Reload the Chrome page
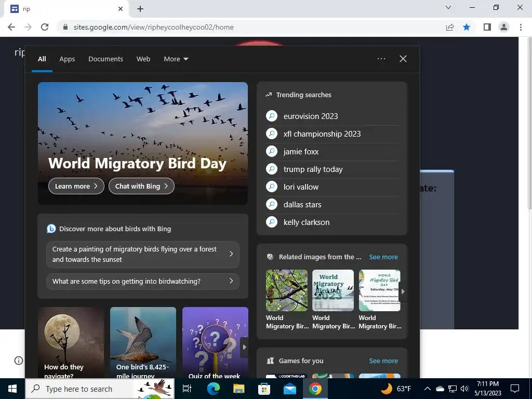This screenshot has height=399, width=532. [x=45, y=27]
